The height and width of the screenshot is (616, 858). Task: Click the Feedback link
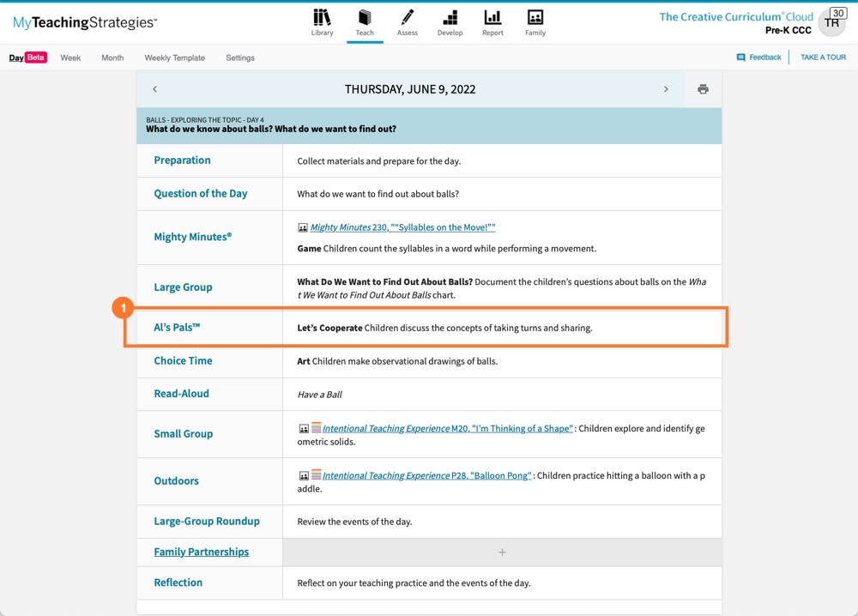click(759, 57)
